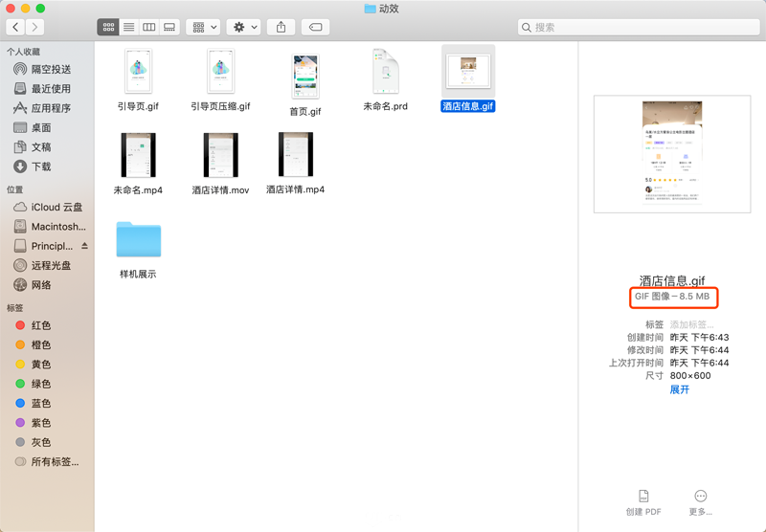Screen dimensions: 766x532
Task: Eject the Principl... volume
Action: pyautogui.click(x=85, y=246)
